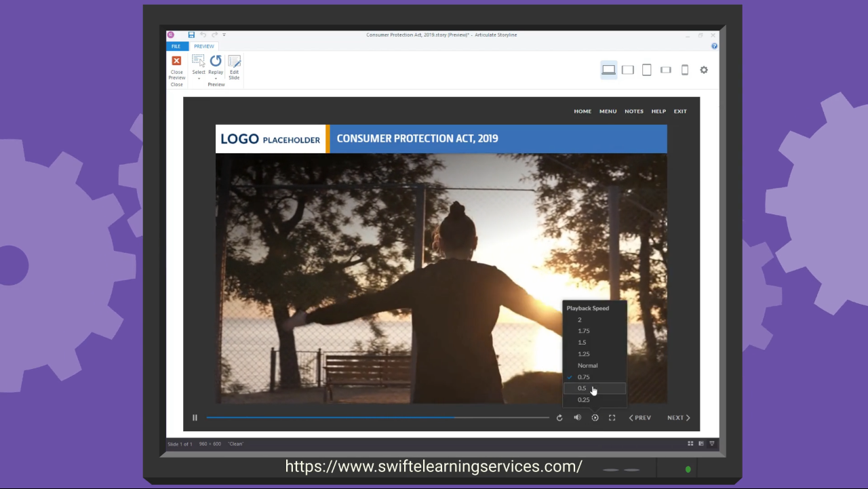Click HELP in the course navigation

click(658, 111)
